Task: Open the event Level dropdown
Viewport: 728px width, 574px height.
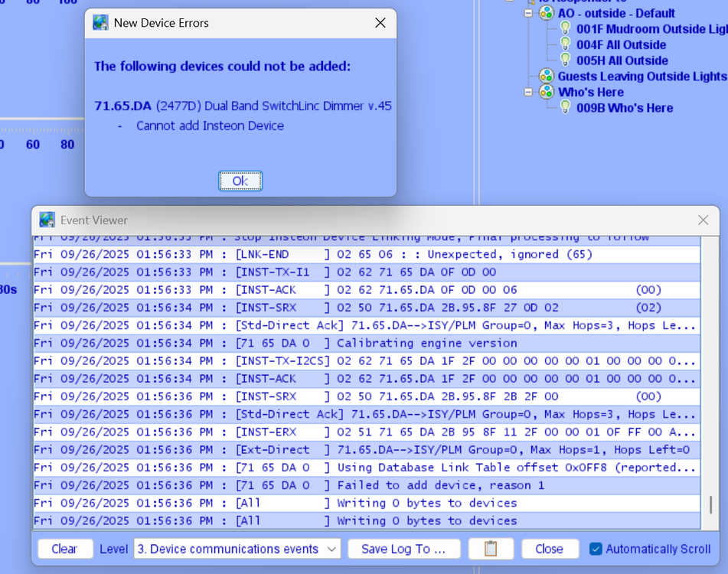Action: point(237,549)
